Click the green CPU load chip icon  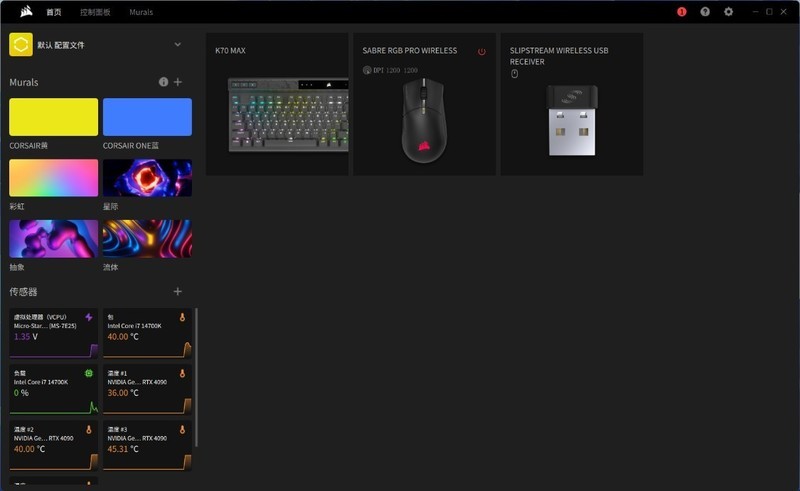pyautogui.click(x=89, y=373)
